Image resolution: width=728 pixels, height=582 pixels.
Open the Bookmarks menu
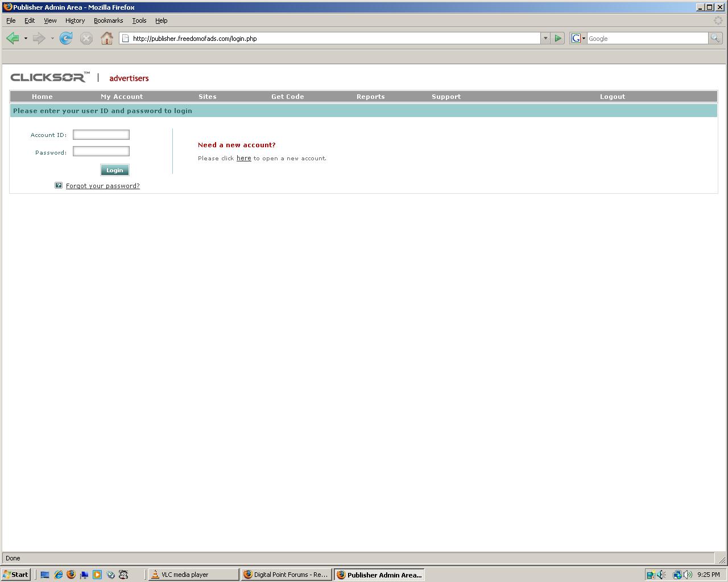click(x=108, y=20)
